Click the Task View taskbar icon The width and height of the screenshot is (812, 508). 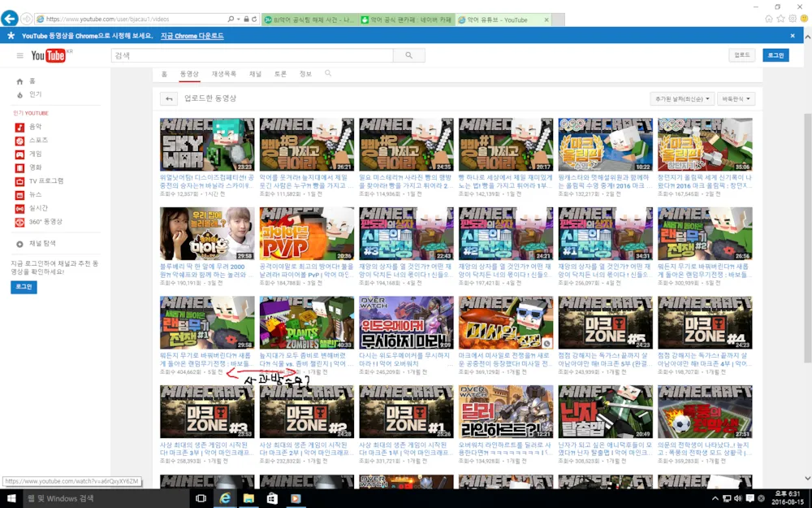(x=201, y=498)
